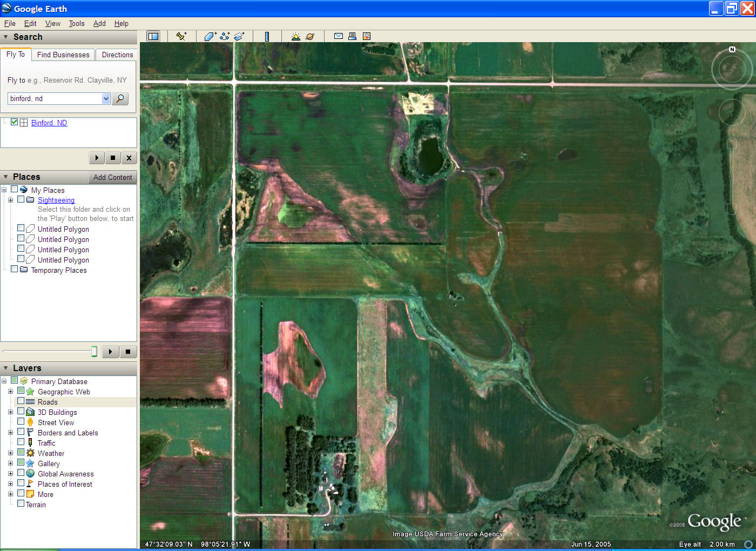
Task: Clear search results with the X button
Action: (129, 158)
